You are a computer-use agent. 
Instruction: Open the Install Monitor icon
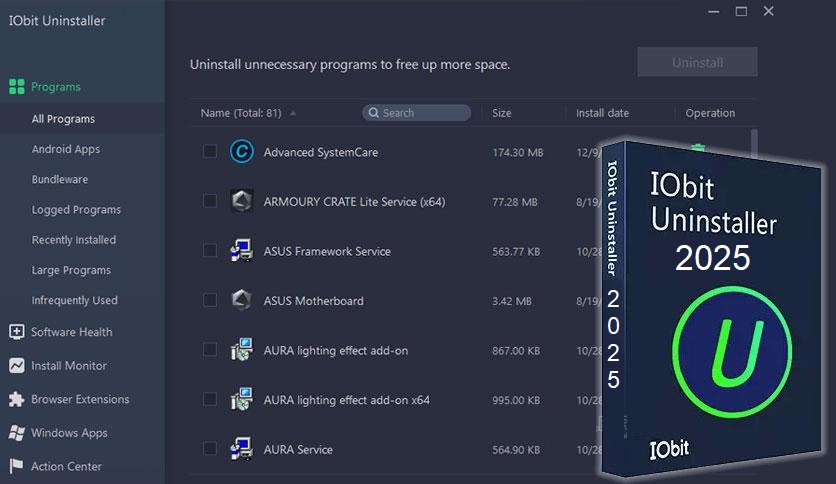pyautogui.click(x=17, y=365)
